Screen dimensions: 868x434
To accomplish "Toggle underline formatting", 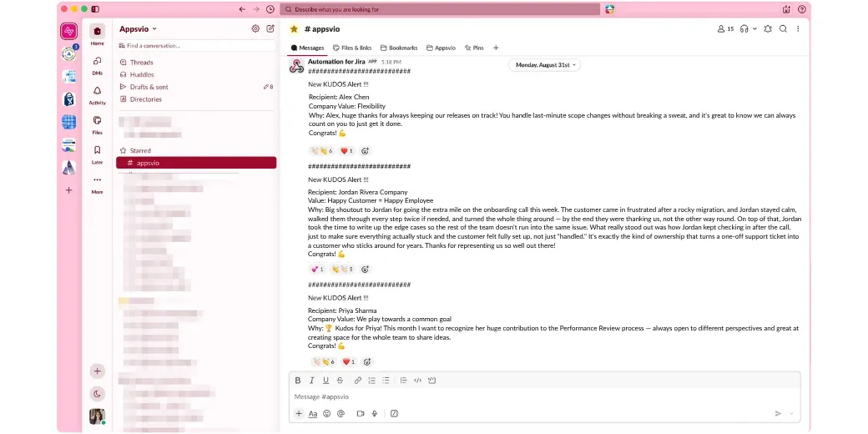I will (x=325, y=381).
